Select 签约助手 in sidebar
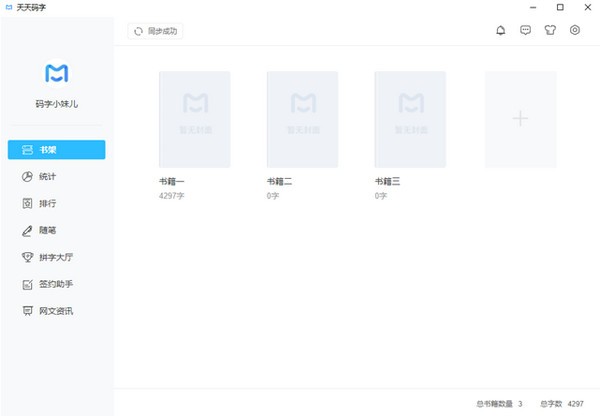 coord(56,284)
